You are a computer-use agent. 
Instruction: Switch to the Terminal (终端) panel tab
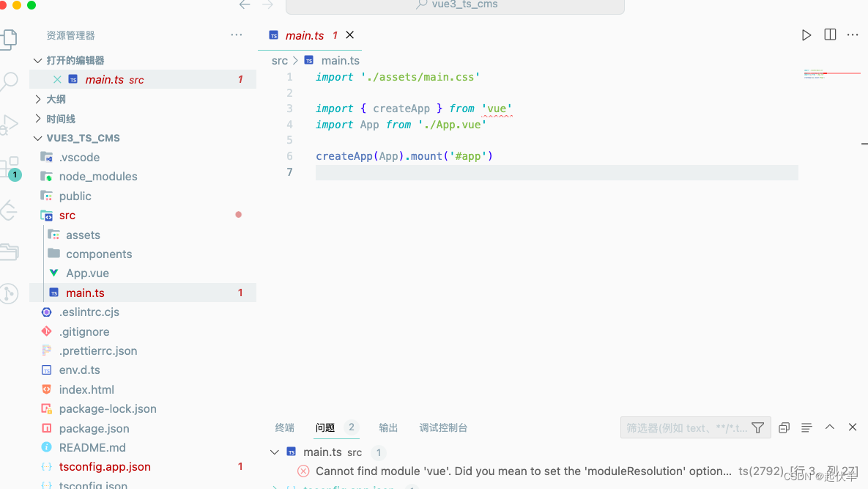pyautogui.click(x=284, y=427)
